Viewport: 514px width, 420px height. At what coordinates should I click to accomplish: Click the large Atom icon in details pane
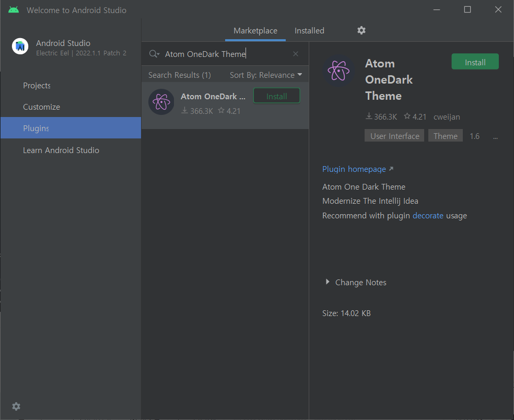point(338,71)
